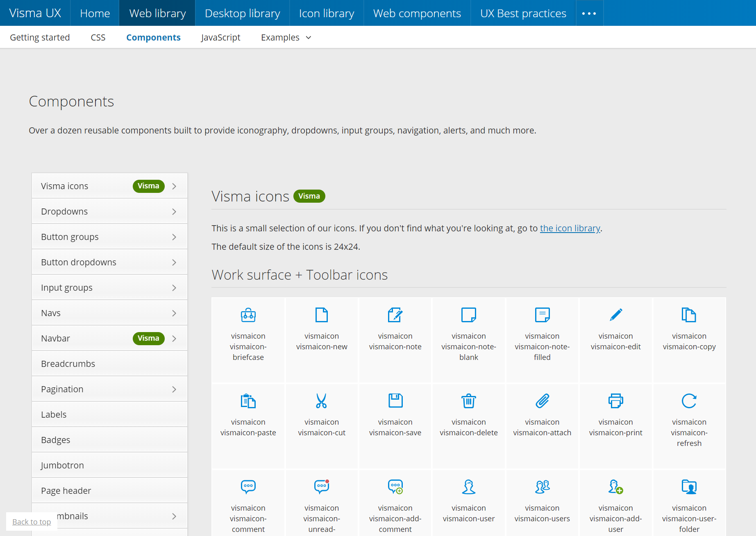The image size is (756, 536).
Task: Expand the Input groups chevron
Action: 174,288
